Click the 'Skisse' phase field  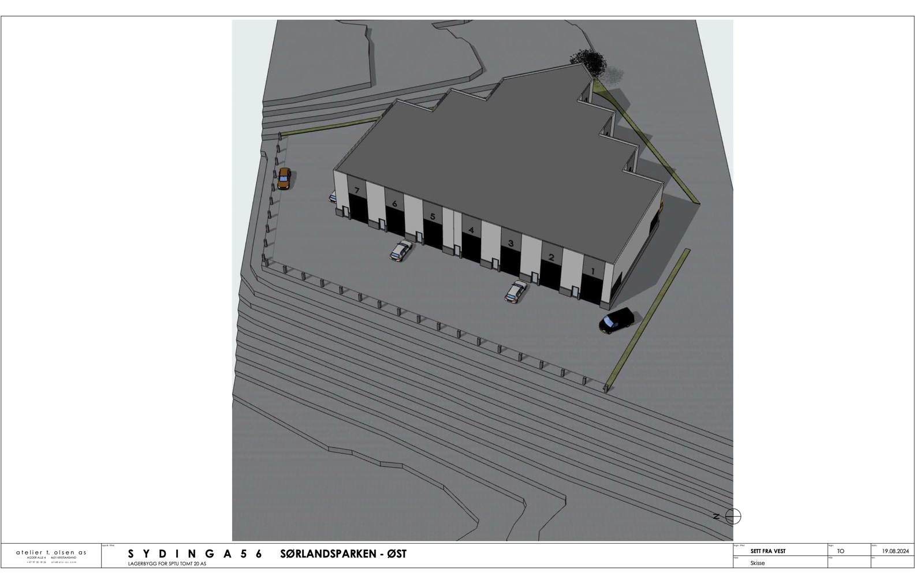pyautogui.click(x=757, y=563)
